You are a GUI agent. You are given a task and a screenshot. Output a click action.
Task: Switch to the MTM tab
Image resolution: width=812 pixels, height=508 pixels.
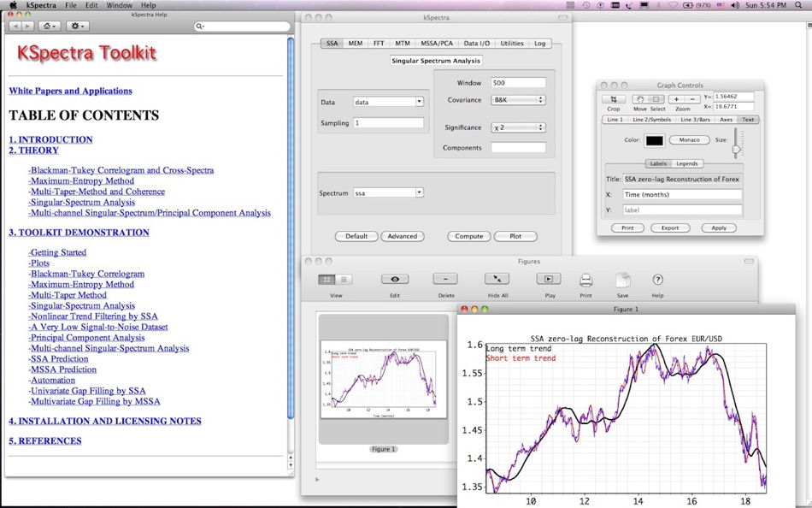(x=403, y=44)
